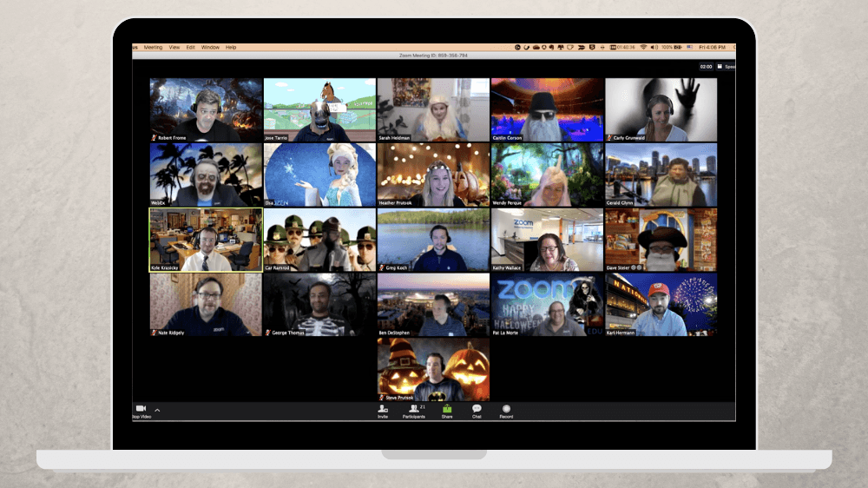
Task: Click the green Share screen icon
Action: pyautogui.click(x=447, y=409)
